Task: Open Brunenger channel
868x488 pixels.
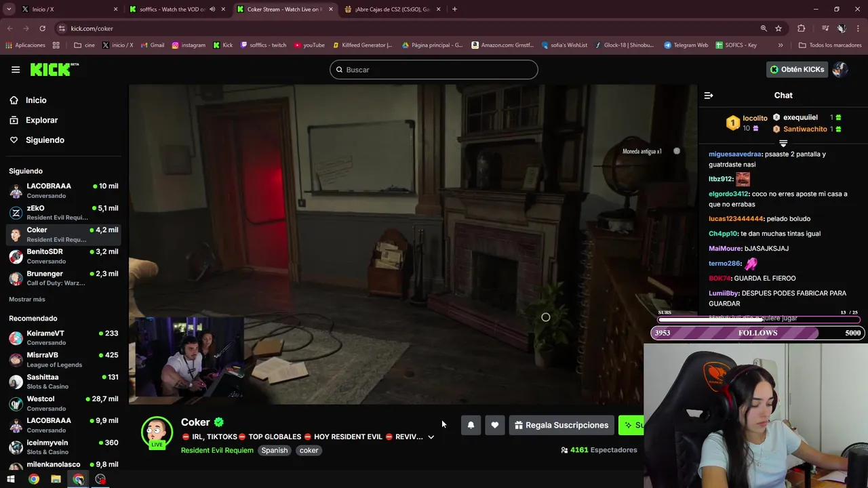Action: pyautogui.click(x=64, y=278)
